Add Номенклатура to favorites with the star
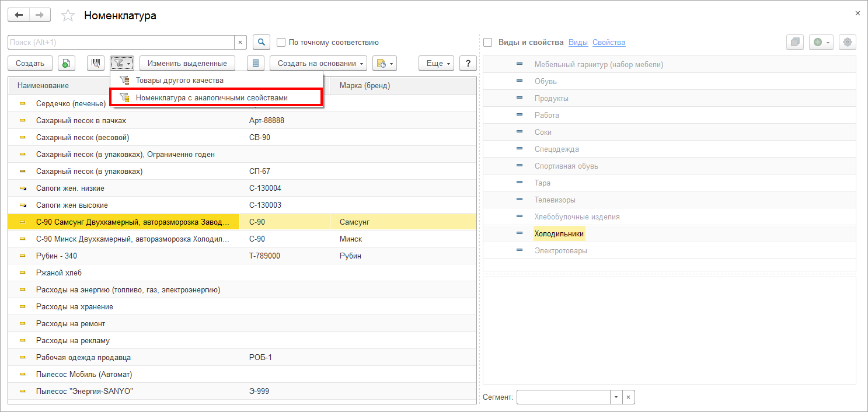868x412 pixels. [68, 16]
